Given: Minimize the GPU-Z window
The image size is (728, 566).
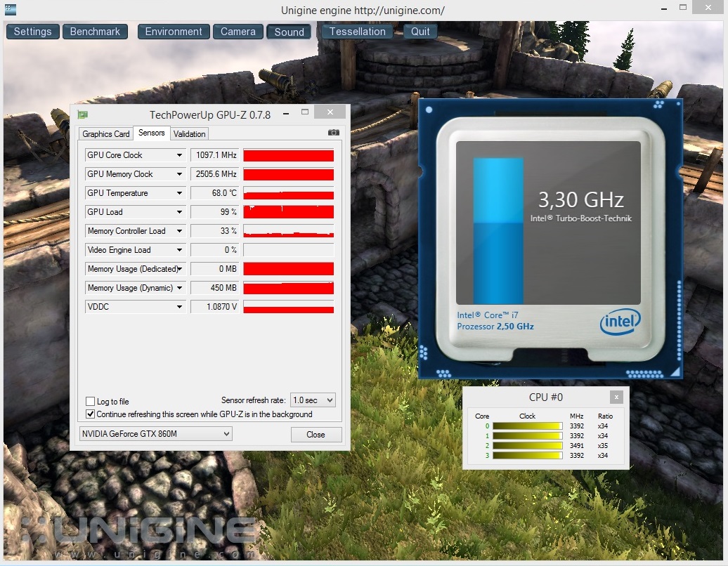Looking at the screenshot, I should (287, 113).
